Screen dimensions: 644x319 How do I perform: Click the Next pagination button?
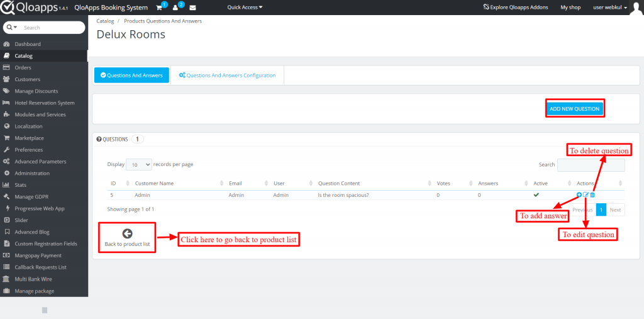click(615, 210)
